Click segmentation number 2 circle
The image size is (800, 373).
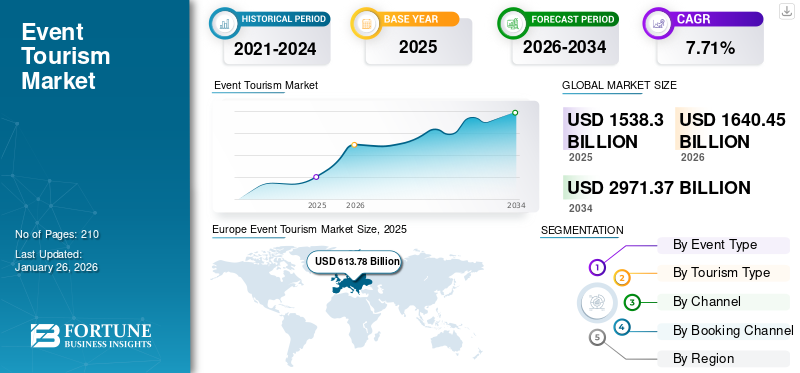point(622,278)
